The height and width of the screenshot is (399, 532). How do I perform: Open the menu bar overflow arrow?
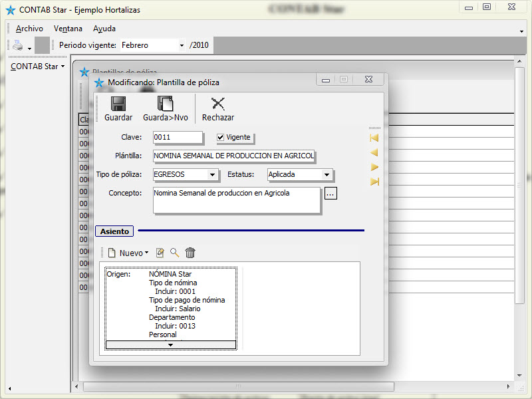pyautogui.click(x=521, y=31)
